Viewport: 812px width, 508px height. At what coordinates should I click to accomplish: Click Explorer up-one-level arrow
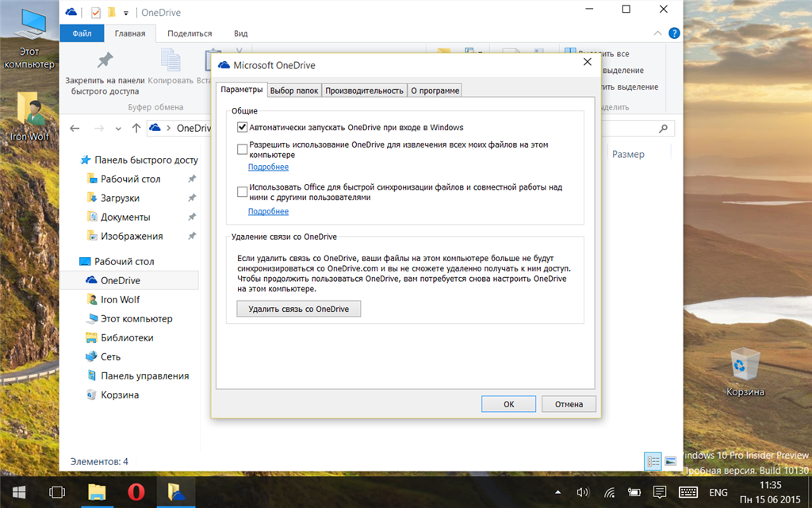[x=136, y=129]
